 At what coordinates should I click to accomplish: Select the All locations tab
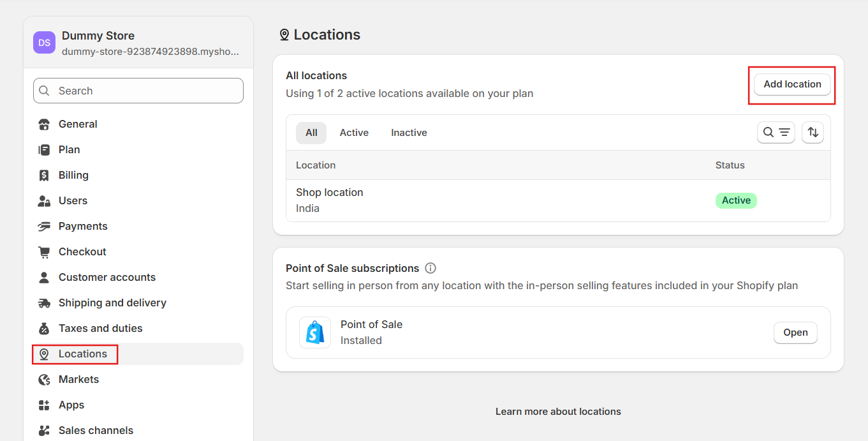click(311, 133)
